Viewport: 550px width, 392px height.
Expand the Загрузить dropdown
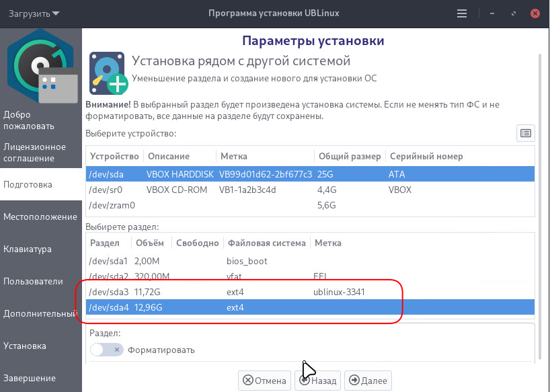[34, 13]
